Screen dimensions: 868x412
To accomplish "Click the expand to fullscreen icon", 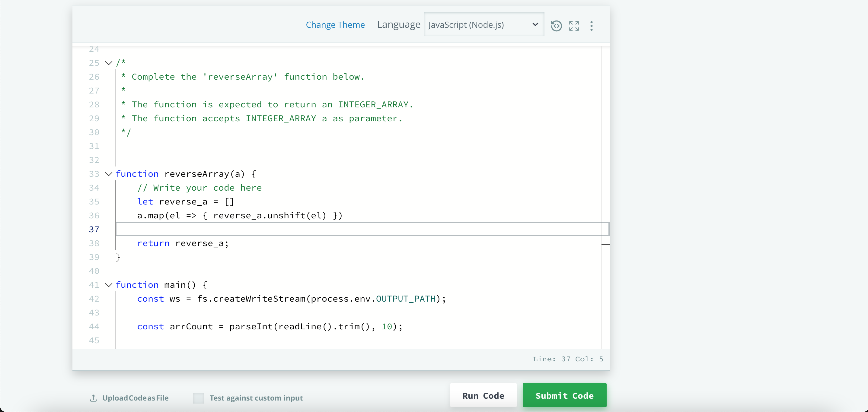I will pos(573,25).
